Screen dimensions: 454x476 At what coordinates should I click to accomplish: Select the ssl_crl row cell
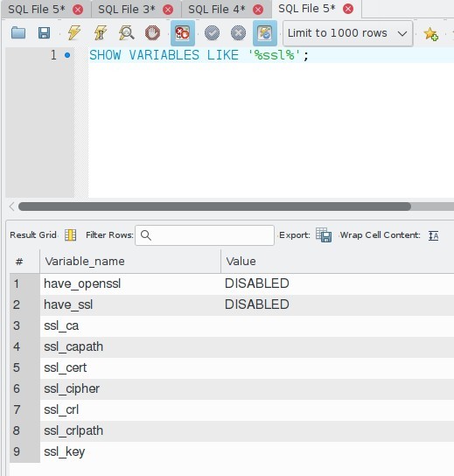coord(130,409)
